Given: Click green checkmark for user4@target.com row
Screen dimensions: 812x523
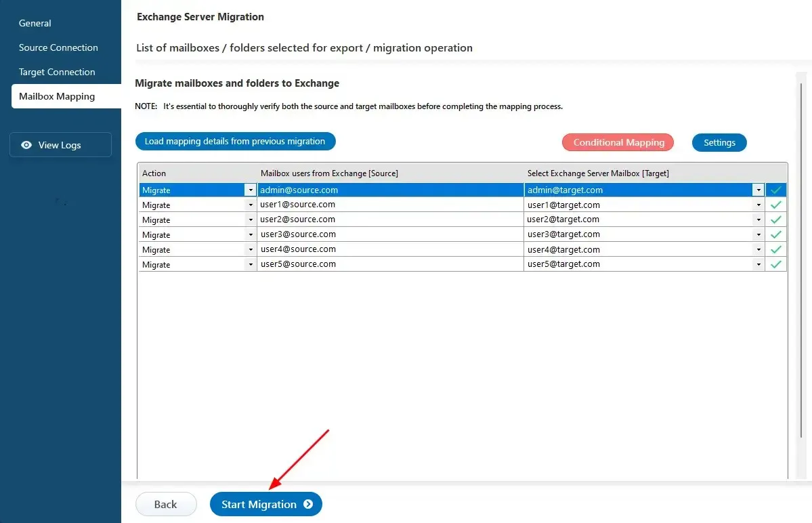Looking at the screenshot, I should click(775, 249).
